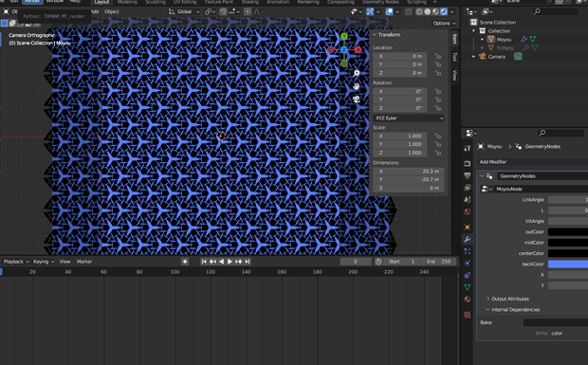The width and height of the screenshot is (588, 365).
Task: Open the timeline View menu
Action: (x=64, y=262)
